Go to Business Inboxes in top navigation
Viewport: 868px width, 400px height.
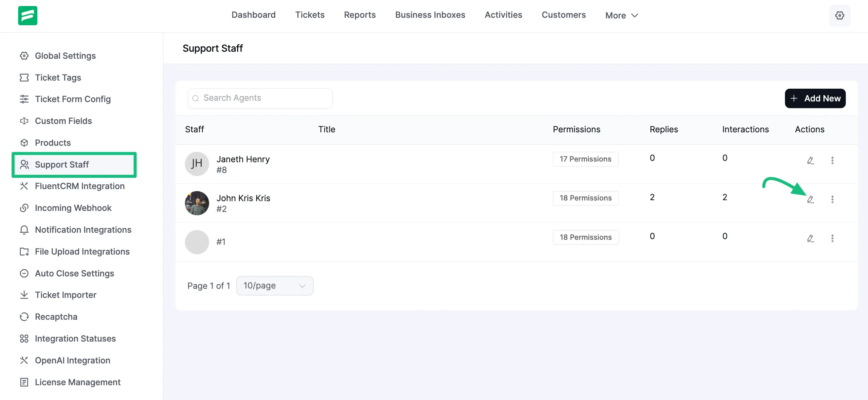(430, 15)
